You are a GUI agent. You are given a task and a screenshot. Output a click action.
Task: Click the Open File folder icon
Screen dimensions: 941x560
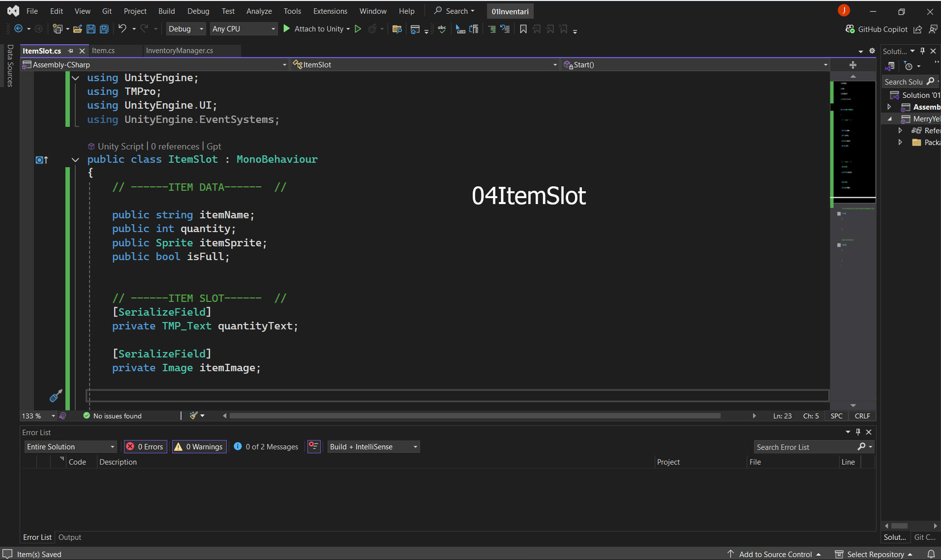77,29
